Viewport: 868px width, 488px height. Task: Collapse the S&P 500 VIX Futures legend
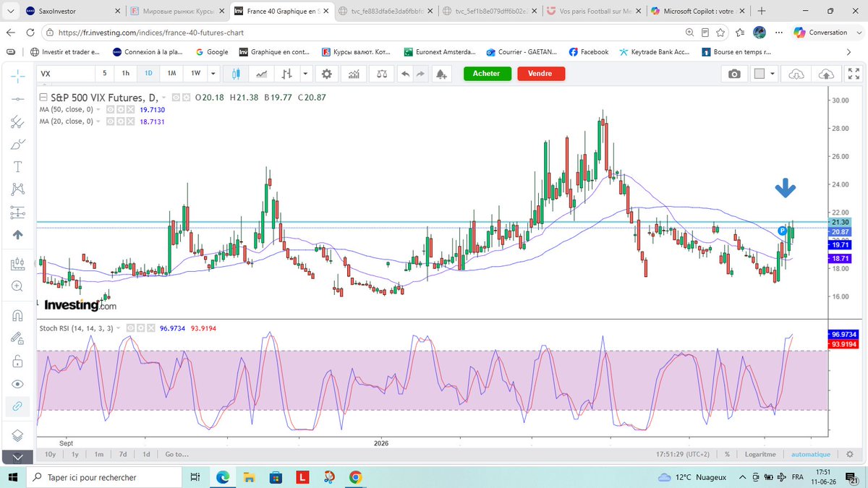[x=43, y=97]
